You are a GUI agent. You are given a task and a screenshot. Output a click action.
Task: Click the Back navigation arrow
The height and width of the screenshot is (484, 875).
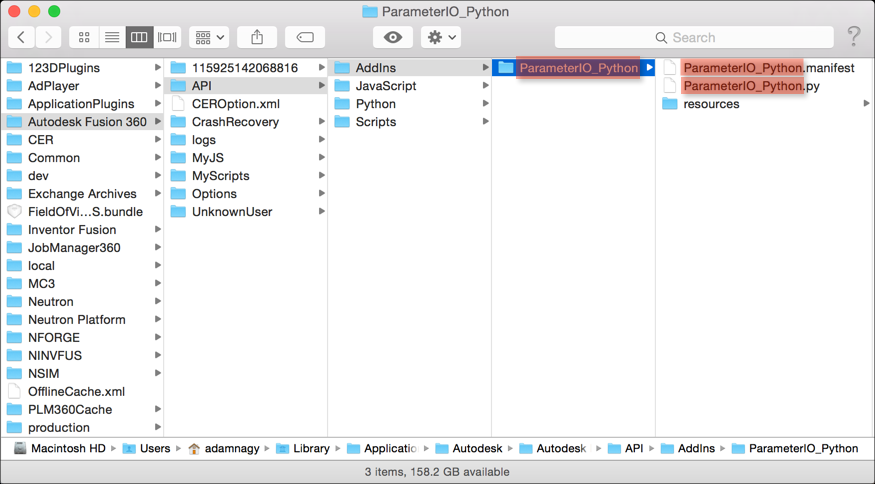(x=21, y=37)
